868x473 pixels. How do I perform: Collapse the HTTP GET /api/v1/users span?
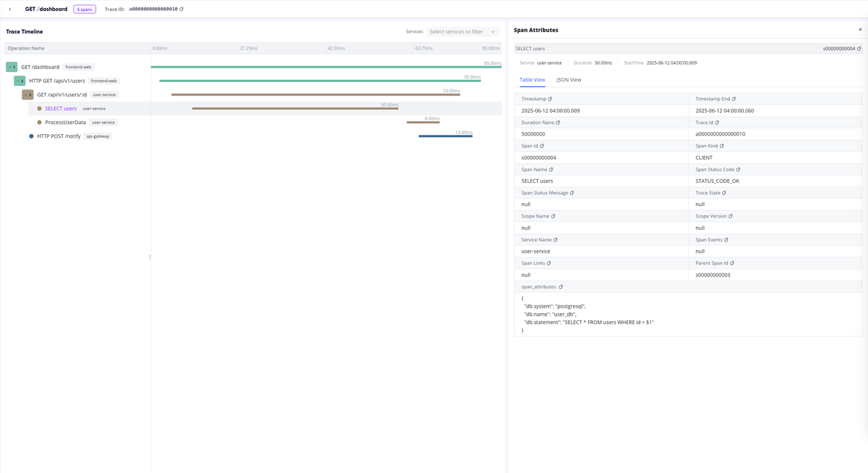pos(20,81)
